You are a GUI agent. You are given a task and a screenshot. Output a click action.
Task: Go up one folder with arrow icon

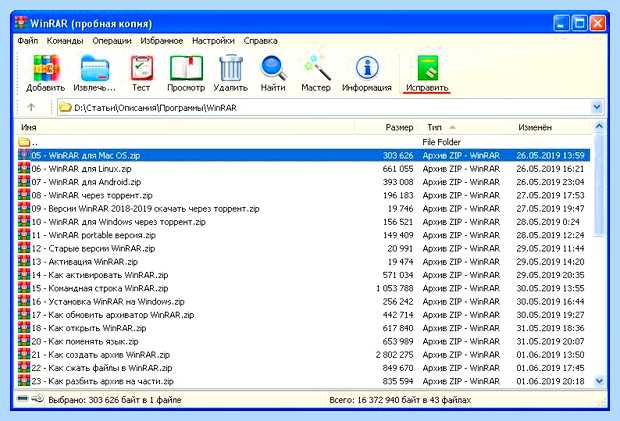pyautogui.click(x=31, y=107)
